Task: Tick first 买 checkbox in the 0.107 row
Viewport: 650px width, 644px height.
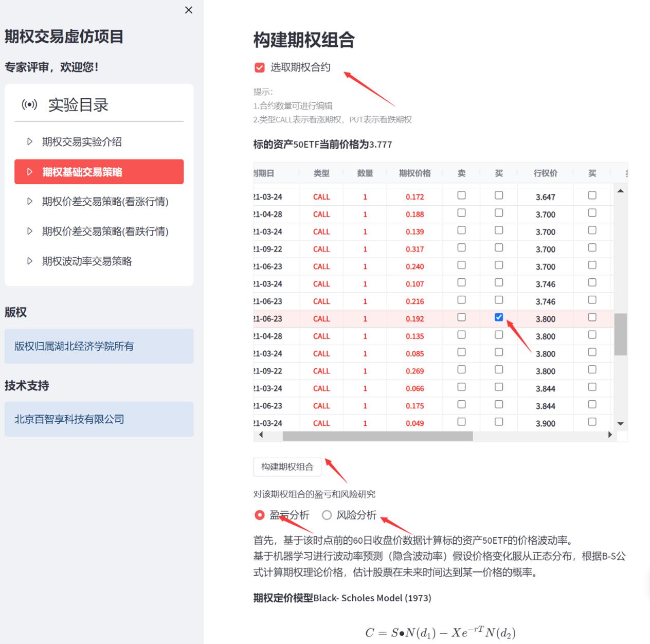Action: point(499,282)
